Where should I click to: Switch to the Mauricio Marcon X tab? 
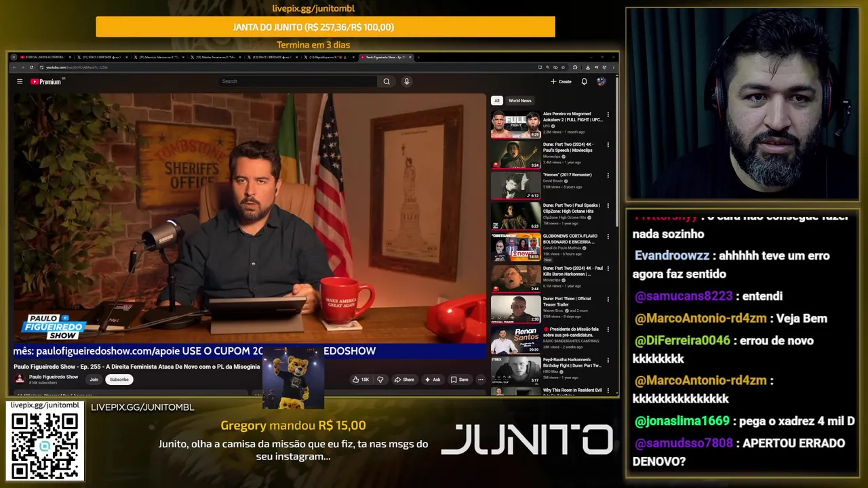coord(159,57)
